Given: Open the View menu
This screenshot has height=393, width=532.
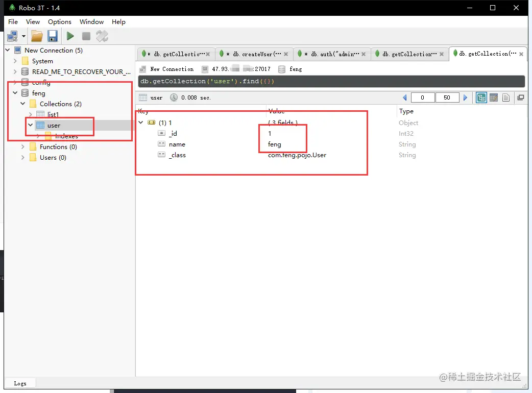Looking at the screenshot, I should pos(33,22).
